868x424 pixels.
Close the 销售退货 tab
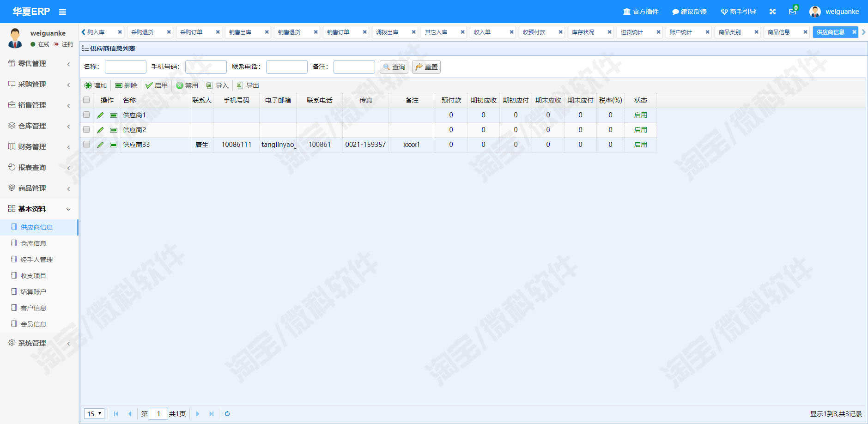(x=316, y=32)
